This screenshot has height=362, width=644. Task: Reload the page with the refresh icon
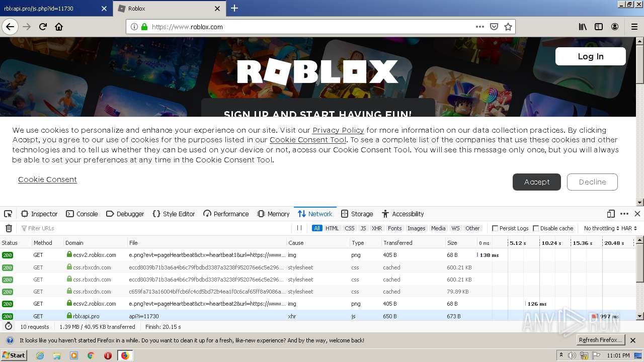point(43,27)
